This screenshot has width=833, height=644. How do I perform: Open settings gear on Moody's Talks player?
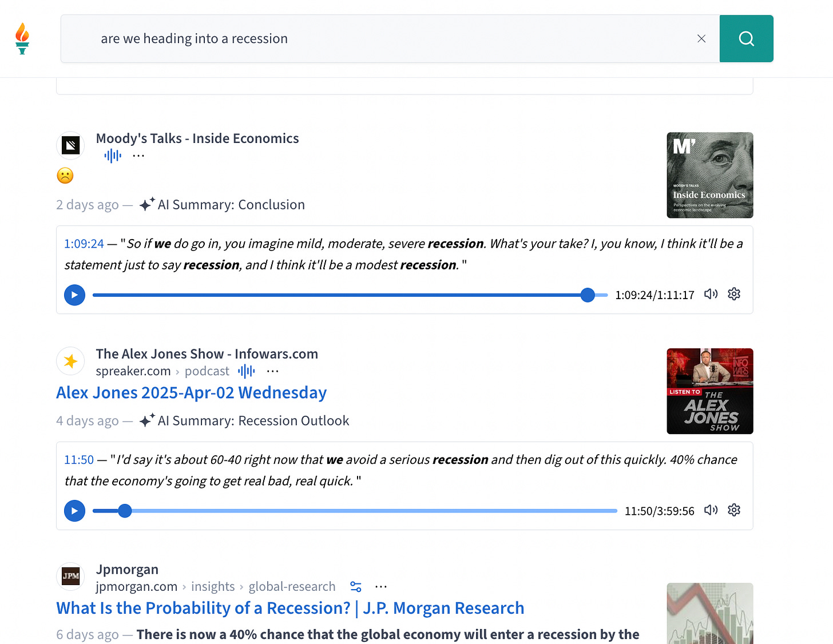(734, 294)
